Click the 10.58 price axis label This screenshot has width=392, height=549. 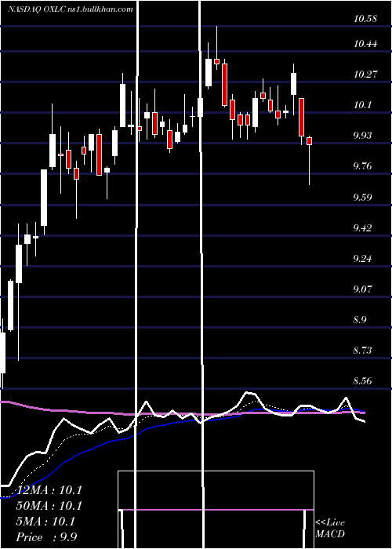(365, 19)
